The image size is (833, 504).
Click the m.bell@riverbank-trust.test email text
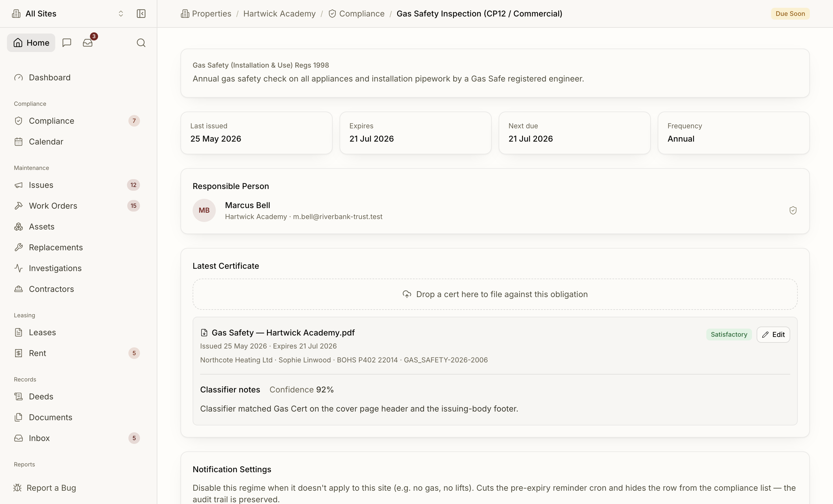[337, 216]
